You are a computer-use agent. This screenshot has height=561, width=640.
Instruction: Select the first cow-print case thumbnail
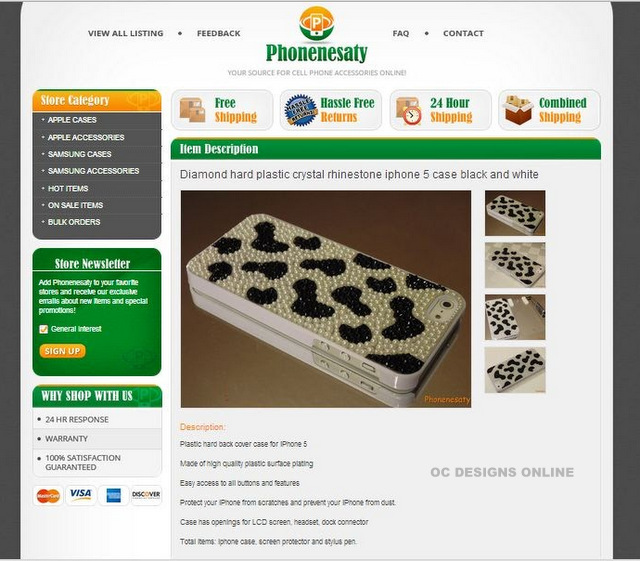[x=515, y=213]
